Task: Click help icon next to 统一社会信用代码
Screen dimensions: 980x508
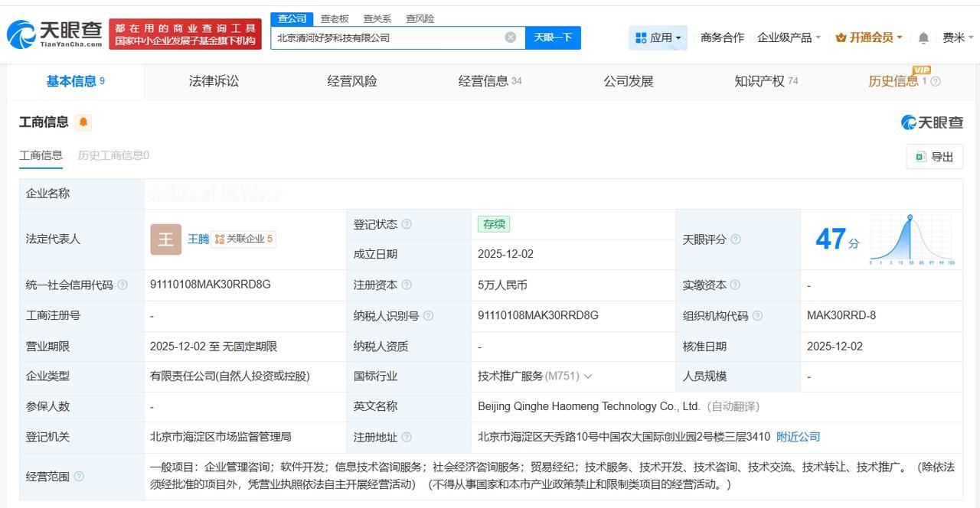Action: [x=122, y=285]
